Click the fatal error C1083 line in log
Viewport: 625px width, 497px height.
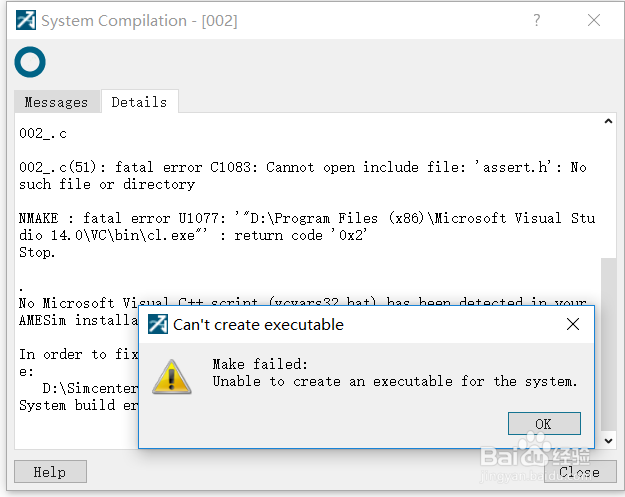(x=300, y=168)
